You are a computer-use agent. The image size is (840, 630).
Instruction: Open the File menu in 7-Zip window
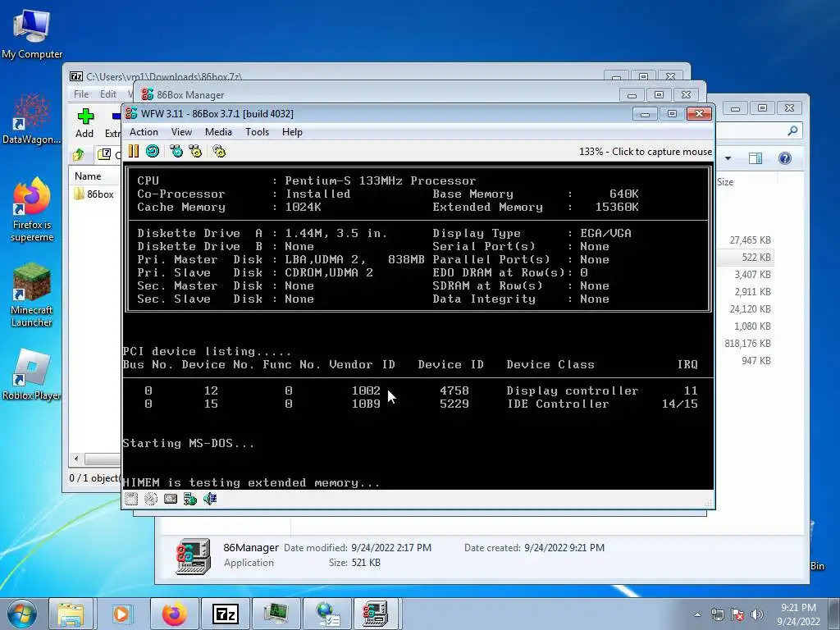[x=81, y=94]
